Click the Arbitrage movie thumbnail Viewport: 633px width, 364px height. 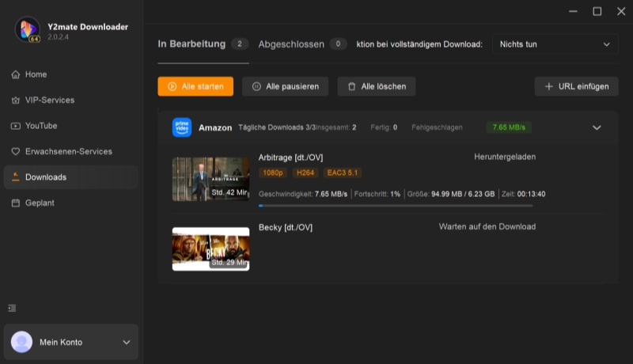click(210, 179)
